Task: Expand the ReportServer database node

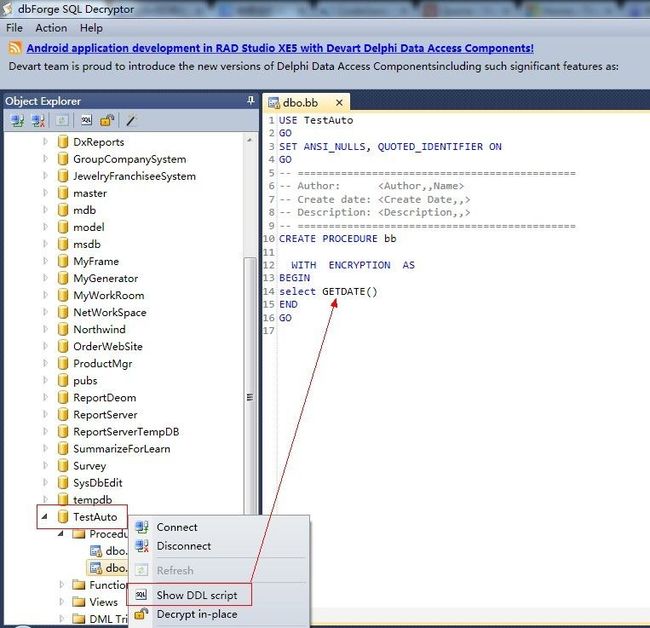Action: (x=45, y=414)
